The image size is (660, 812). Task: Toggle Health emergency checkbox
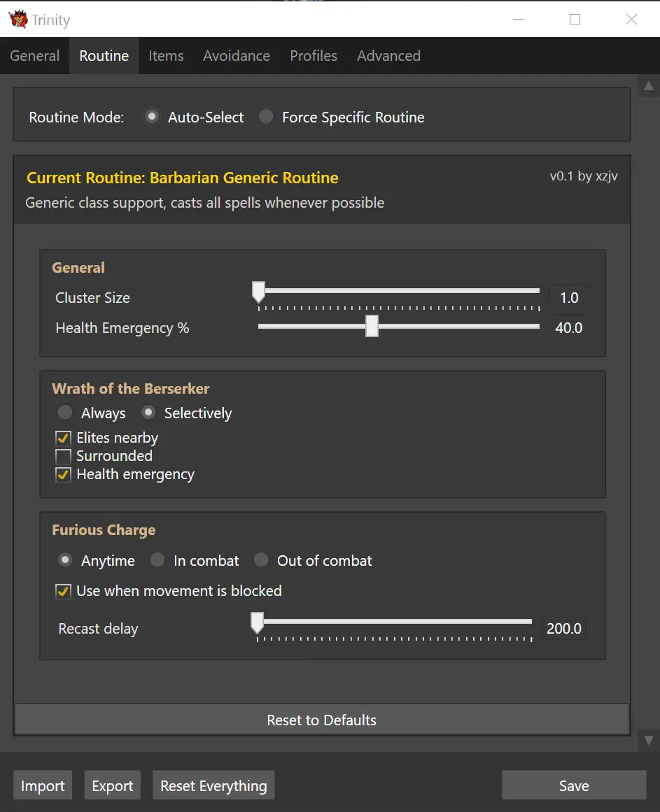coord(63,474)
